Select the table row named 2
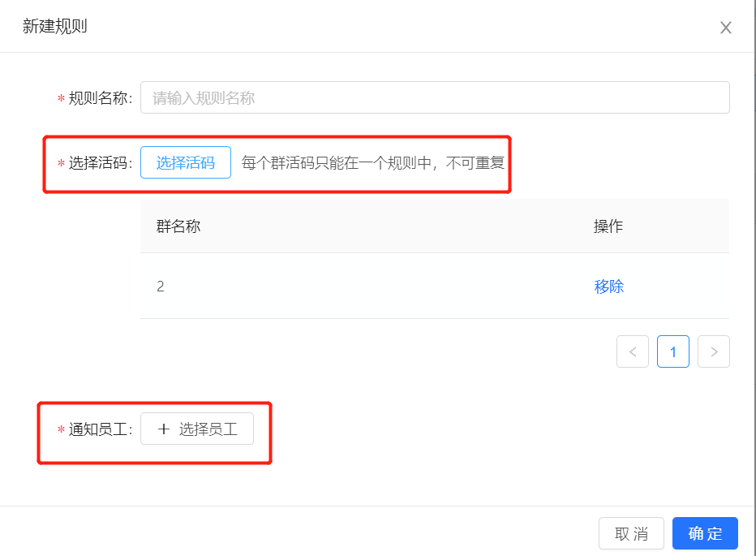The image size is (756, 556). tap(435, 287)
